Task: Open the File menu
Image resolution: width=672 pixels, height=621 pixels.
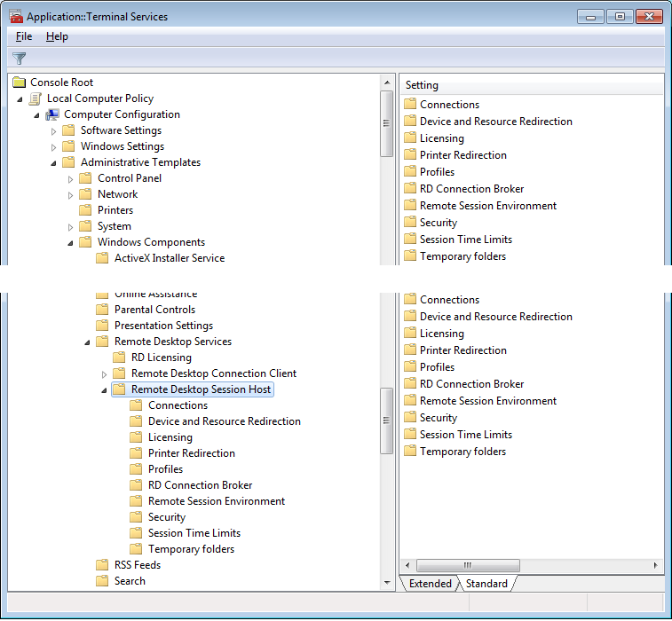Action: (24, 36)
